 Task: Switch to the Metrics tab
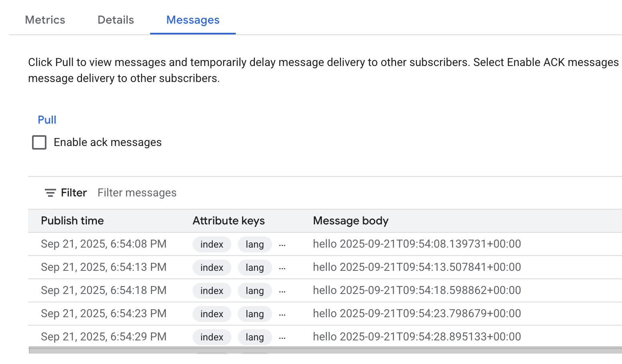coord(45,20)
